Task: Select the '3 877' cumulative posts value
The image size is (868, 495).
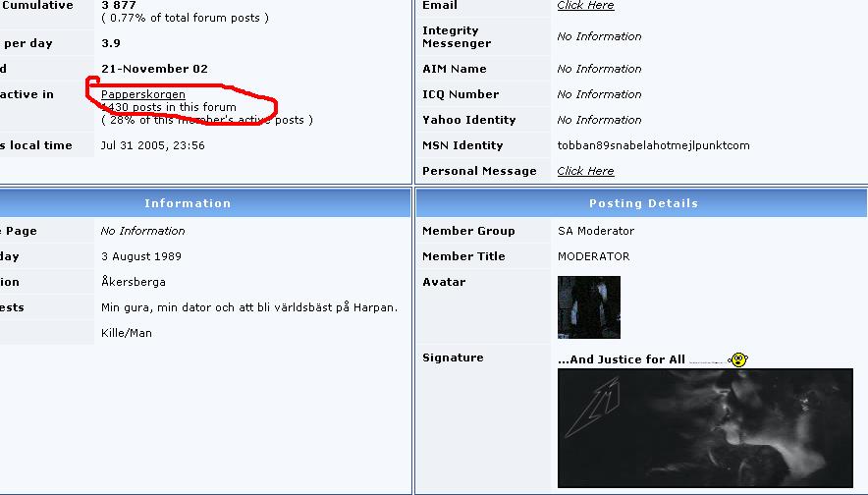Action: tap(119, 5)
